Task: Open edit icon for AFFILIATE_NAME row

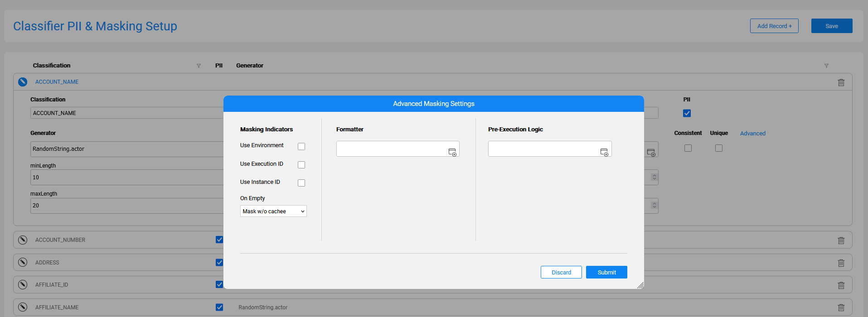Action: pos(23,307)
